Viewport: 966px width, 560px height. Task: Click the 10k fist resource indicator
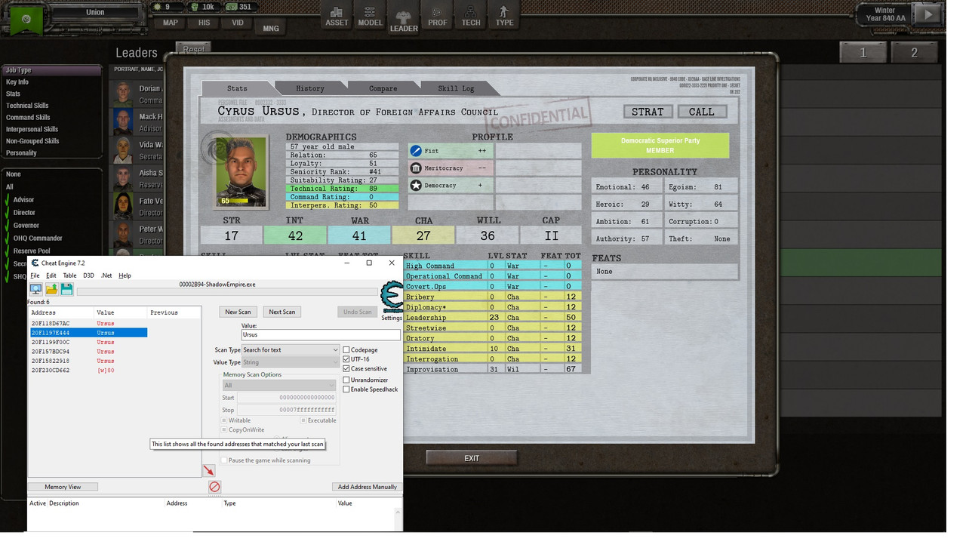(x=202, y=7)
